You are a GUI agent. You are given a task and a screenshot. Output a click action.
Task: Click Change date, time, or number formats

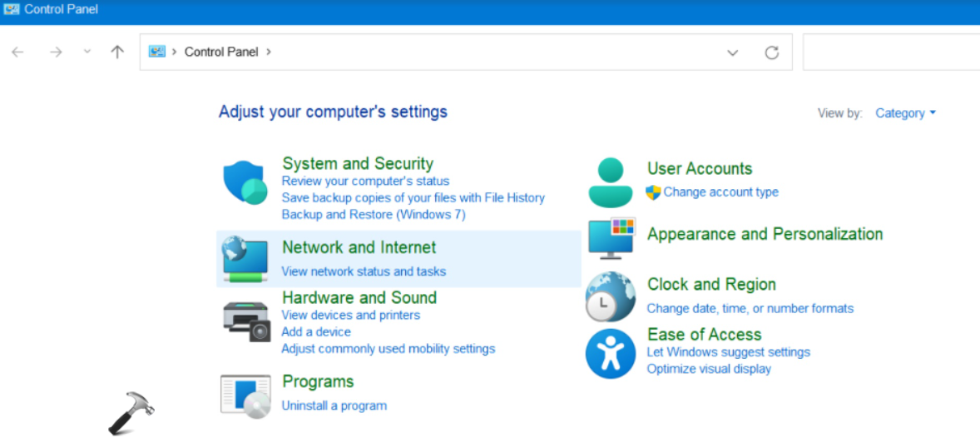coord(750,308)
